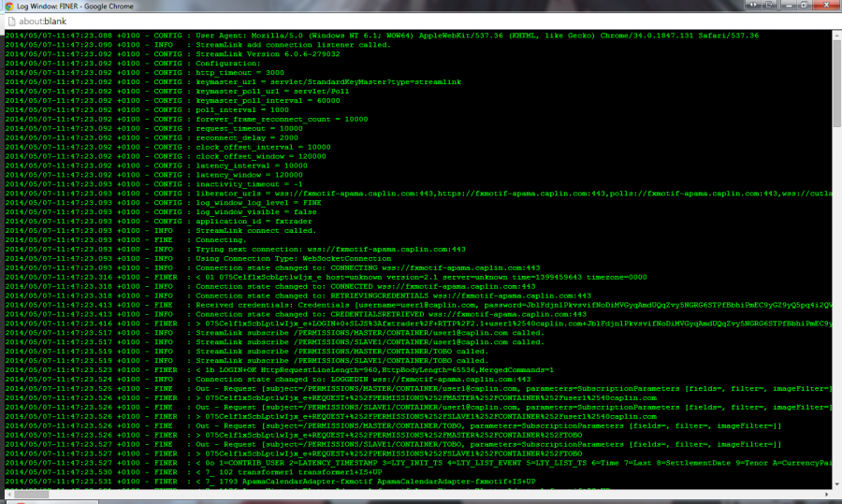Image resolution: width=842 pixels, height=504 pixels.
Task: Click 'keymaster_poll_interval = 60000' entry
Action: click(x=172, y=100)
